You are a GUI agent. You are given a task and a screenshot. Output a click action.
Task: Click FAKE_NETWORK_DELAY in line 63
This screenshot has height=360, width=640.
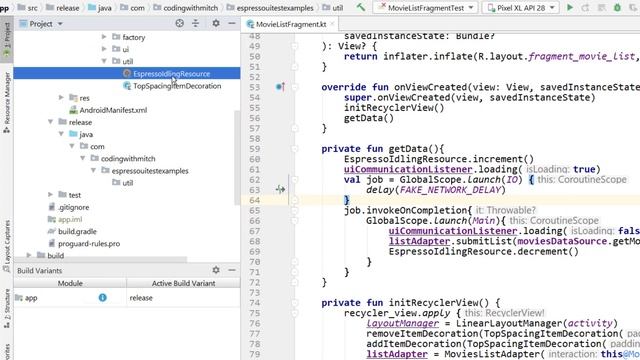coord(450,190)
